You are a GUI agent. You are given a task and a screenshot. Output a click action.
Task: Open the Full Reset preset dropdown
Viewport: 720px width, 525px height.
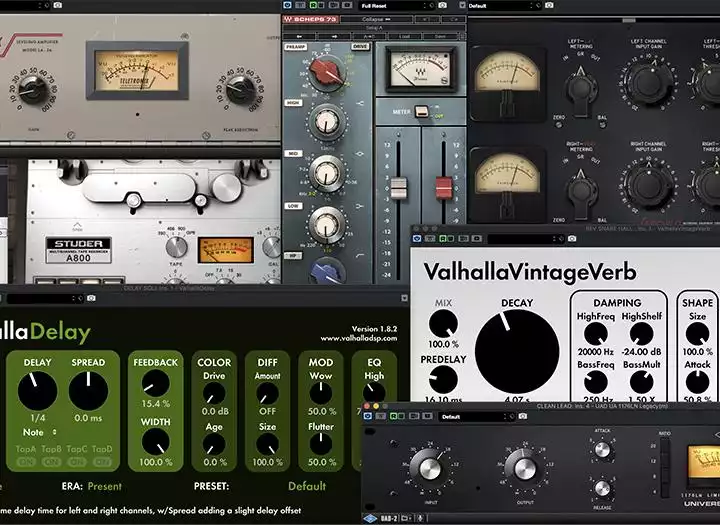(x=396, y=6)
